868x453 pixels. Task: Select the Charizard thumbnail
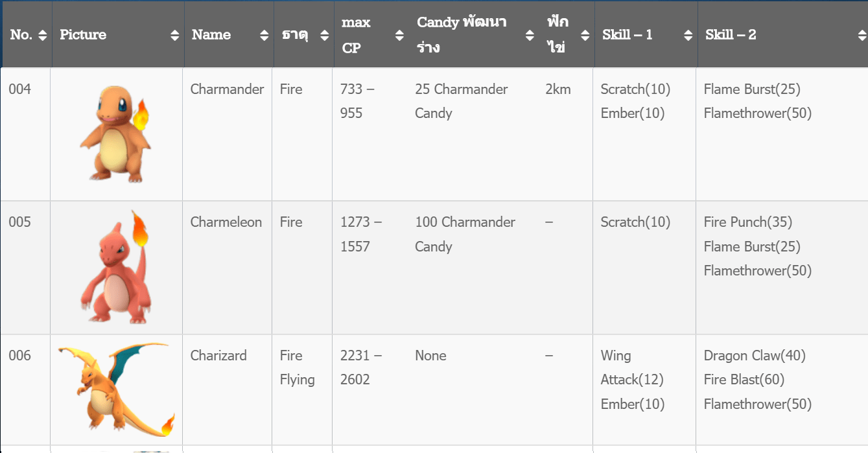coord(117,389)
